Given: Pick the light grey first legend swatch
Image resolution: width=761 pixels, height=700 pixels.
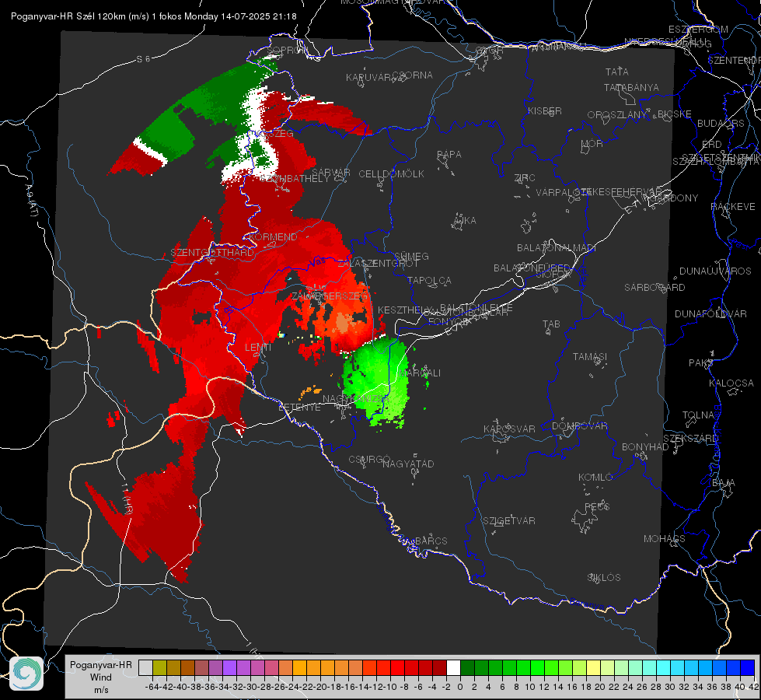Looking at the screenshot, I should [x=145, y=667].
